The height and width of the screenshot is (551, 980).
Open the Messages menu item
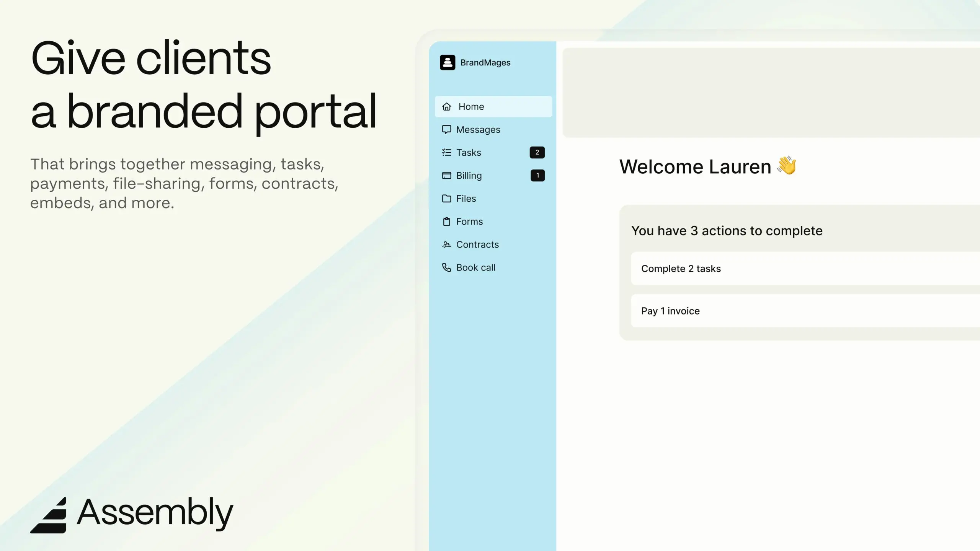[478, 130]
